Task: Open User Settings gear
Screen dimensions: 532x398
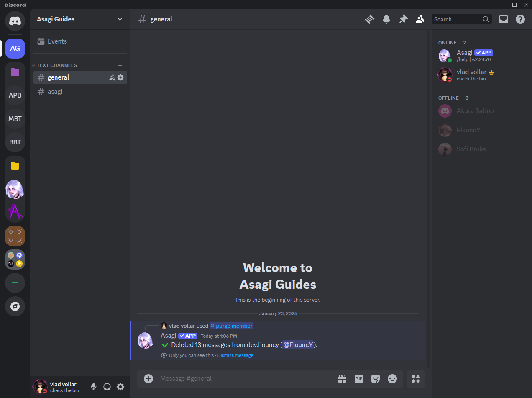Action: tap(120, 387)
